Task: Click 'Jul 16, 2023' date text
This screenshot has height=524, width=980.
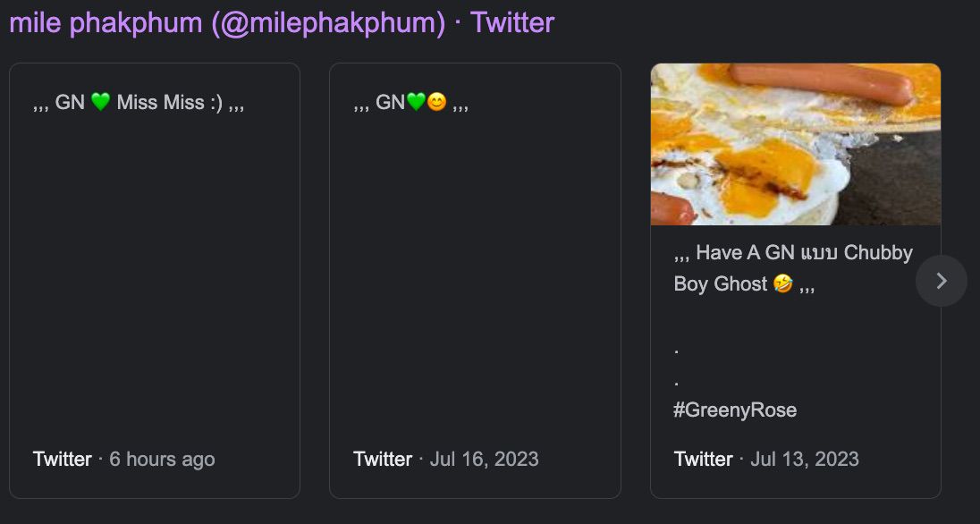Action: [485, 459]
